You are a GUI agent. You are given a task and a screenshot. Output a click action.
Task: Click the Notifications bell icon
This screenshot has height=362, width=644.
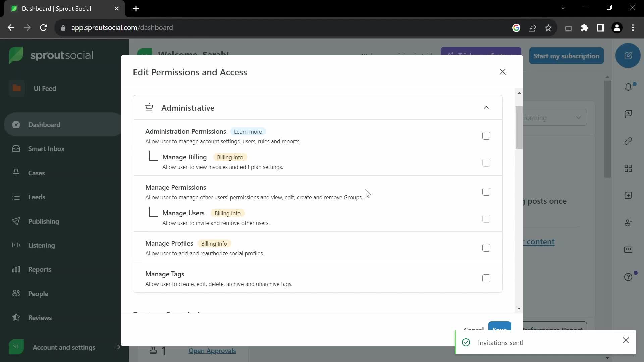click(x=629, y=87)
